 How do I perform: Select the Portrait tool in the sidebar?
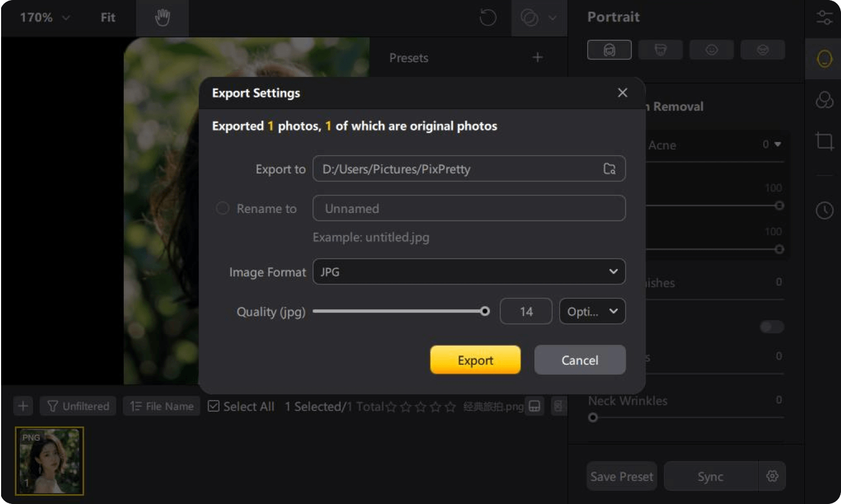[x=824, y=59]
